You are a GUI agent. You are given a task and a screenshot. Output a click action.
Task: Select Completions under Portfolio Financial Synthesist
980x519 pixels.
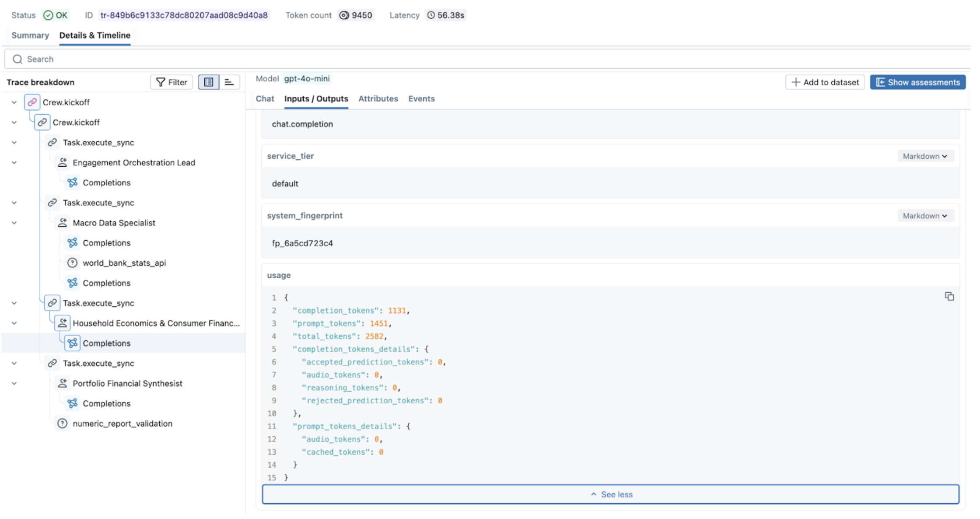pos(124,403)
